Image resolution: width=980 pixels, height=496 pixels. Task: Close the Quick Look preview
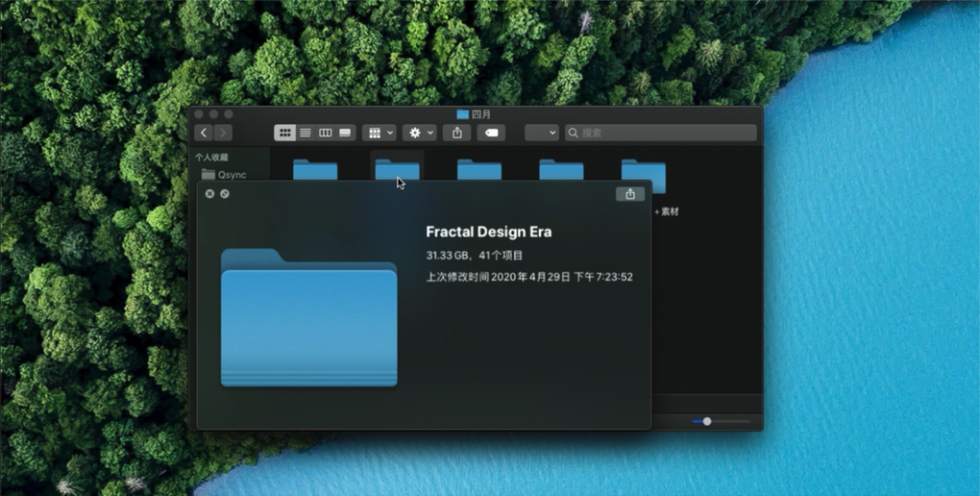coord(210,194)
